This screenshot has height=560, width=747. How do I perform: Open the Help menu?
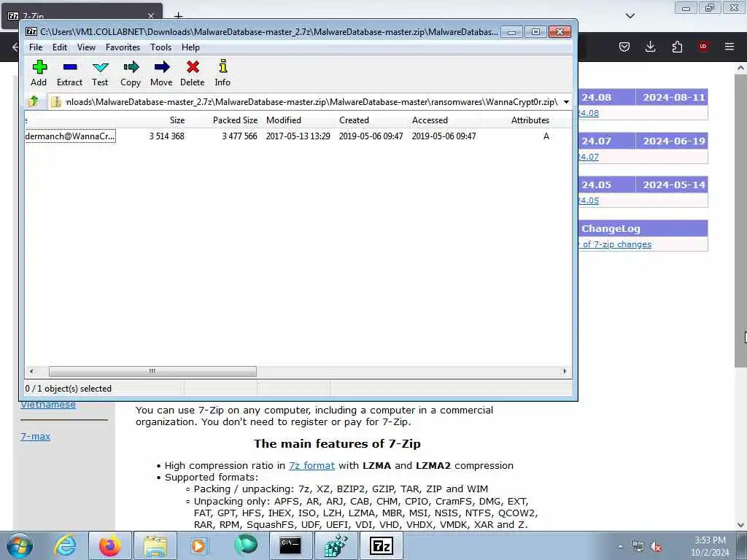click(190, 47)
